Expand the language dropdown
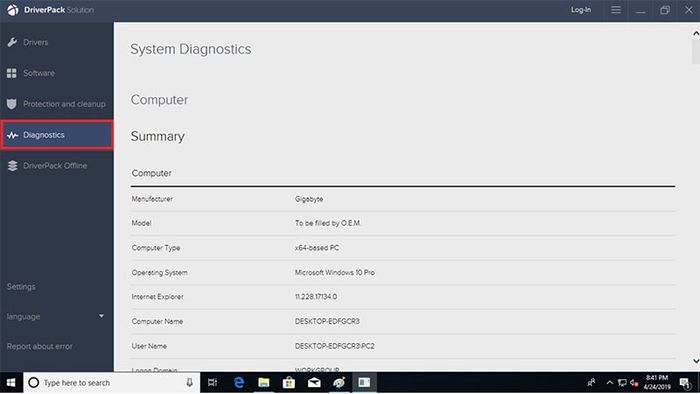The width and height of the screenshot is (700, 394). click(x=101, y=316)
